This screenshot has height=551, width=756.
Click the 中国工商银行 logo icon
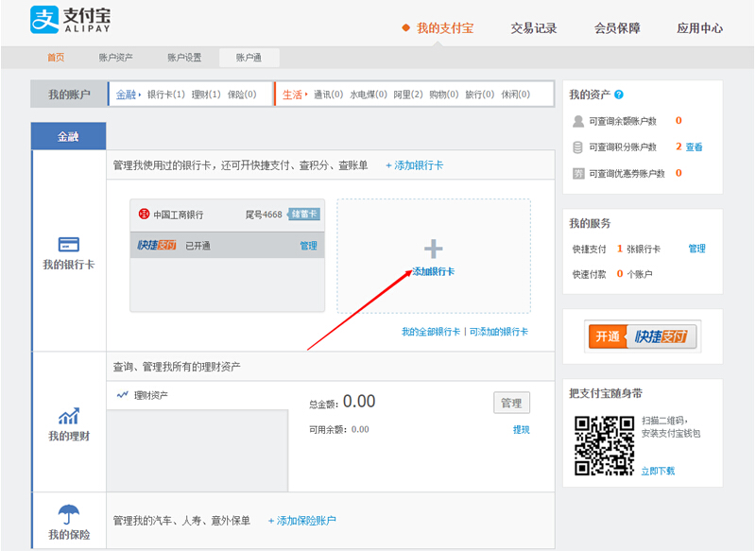coord(144,214)
